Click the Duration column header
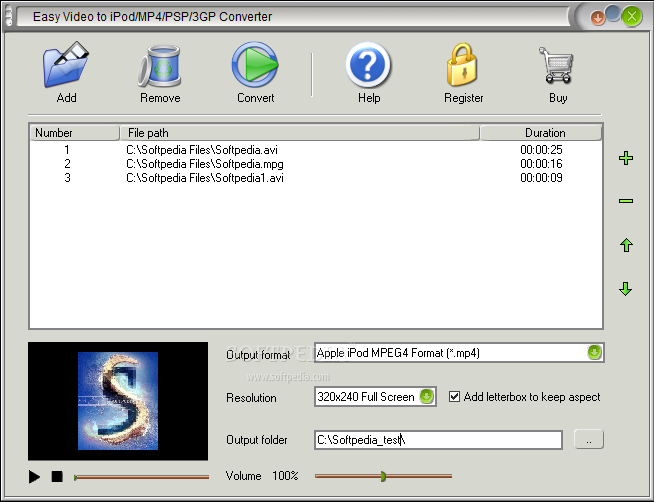Viewport: 654px width, 502px height. pos(541,133)
